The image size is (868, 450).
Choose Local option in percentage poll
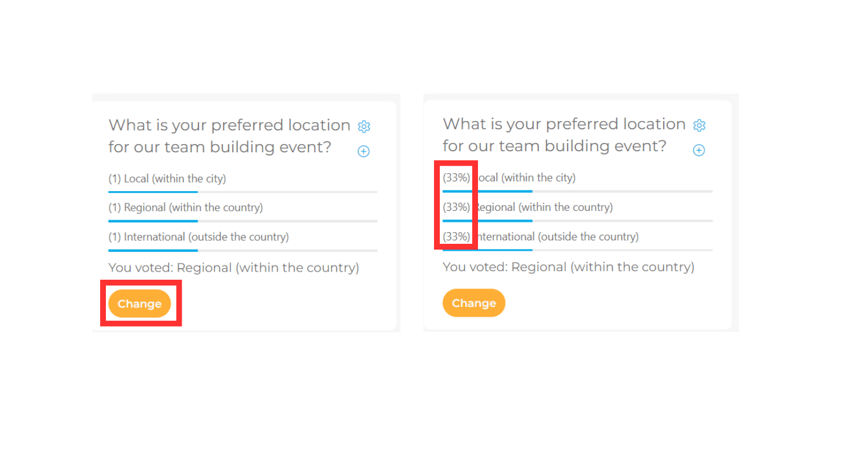click(525, 178)
